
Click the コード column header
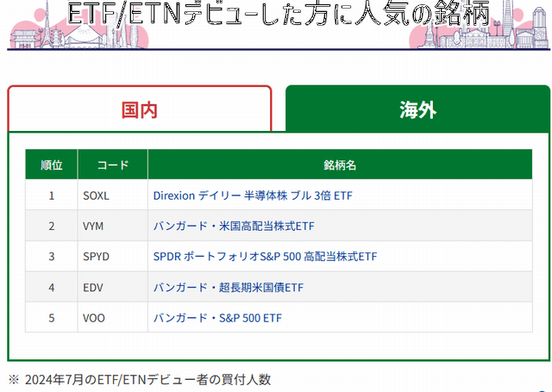tap(113, 165)
